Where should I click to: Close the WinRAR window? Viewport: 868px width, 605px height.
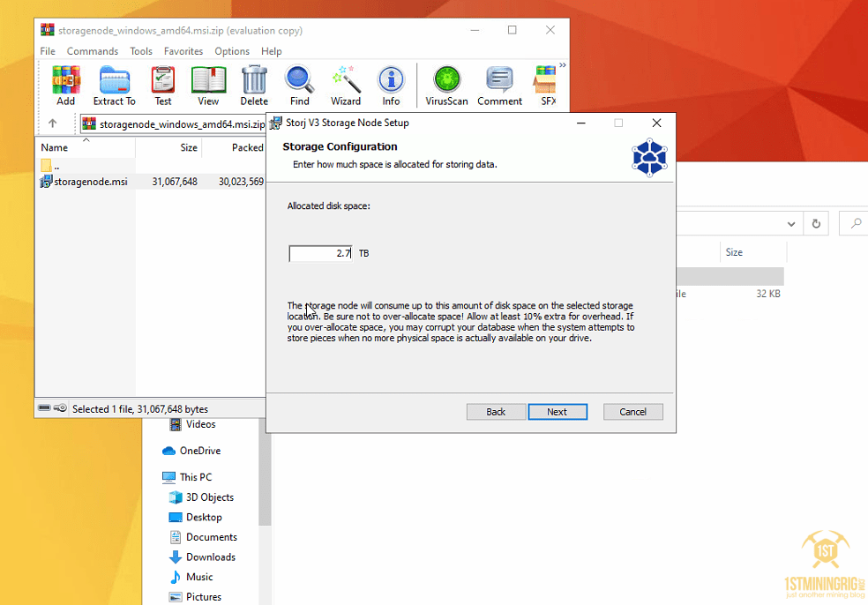coord(550,30)
